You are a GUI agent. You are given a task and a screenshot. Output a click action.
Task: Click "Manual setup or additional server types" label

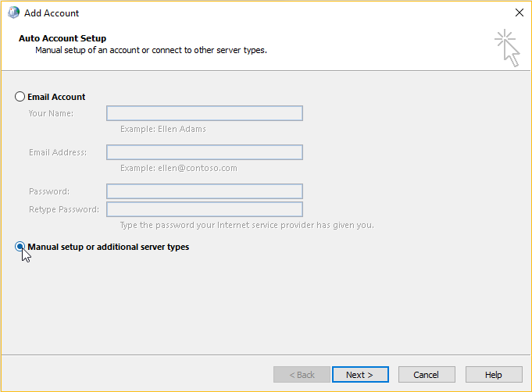click(109, 247)
